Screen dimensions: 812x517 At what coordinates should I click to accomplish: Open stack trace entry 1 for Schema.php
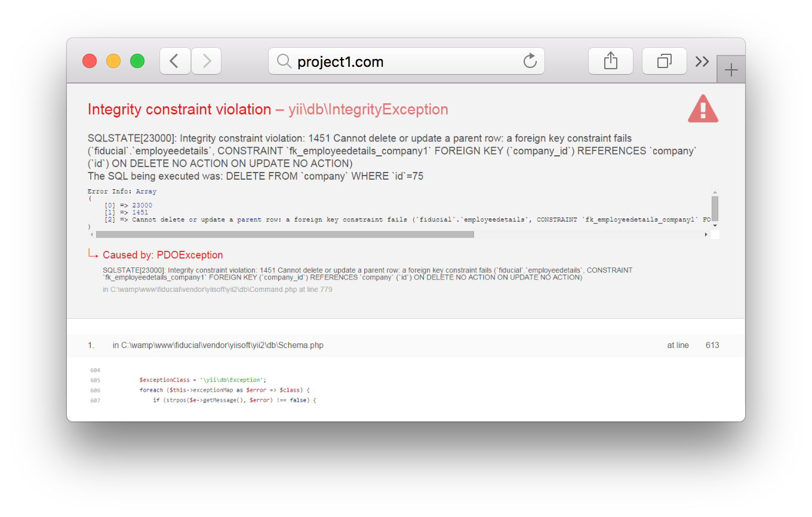click(406, 345)
